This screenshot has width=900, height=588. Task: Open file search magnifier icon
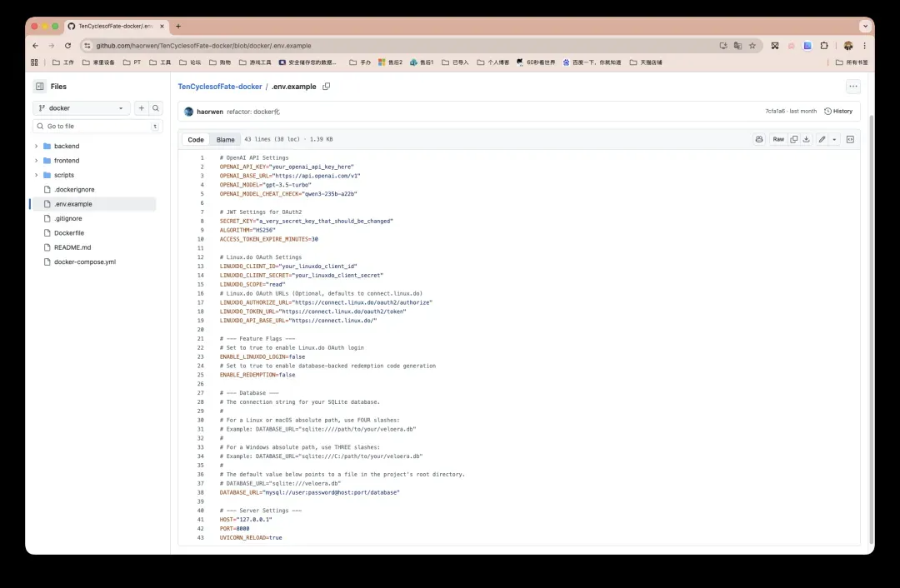click(156, 108)
